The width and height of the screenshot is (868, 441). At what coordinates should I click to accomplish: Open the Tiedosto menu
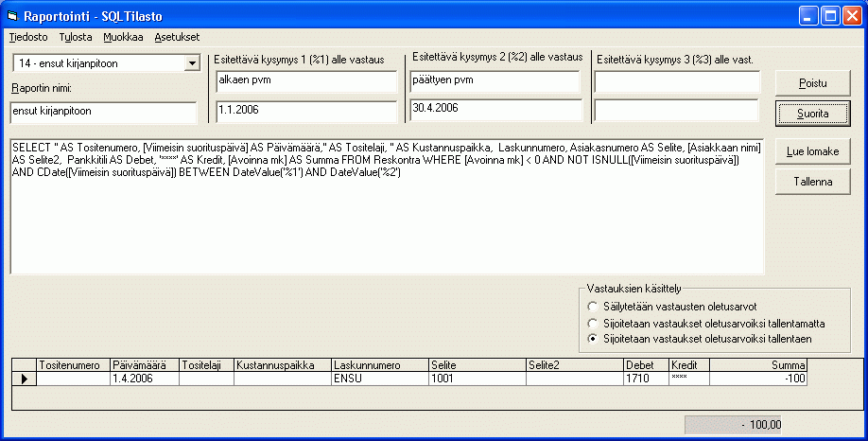(28, 38)
